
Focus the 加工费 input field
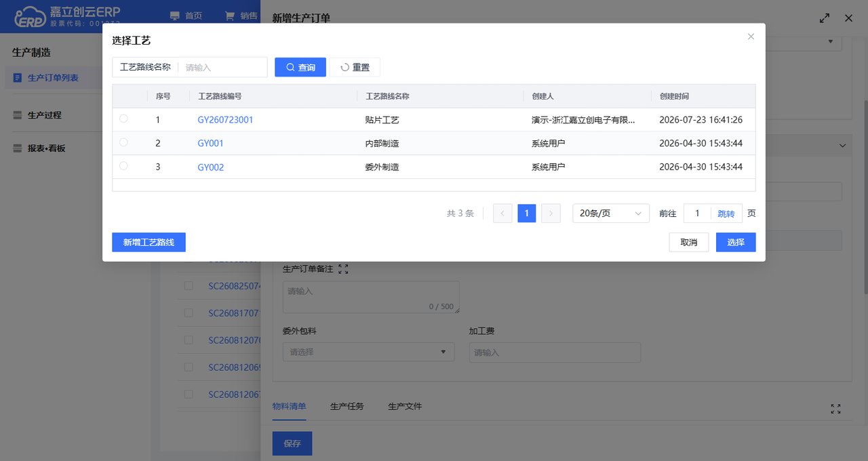[x=555, y=353]
